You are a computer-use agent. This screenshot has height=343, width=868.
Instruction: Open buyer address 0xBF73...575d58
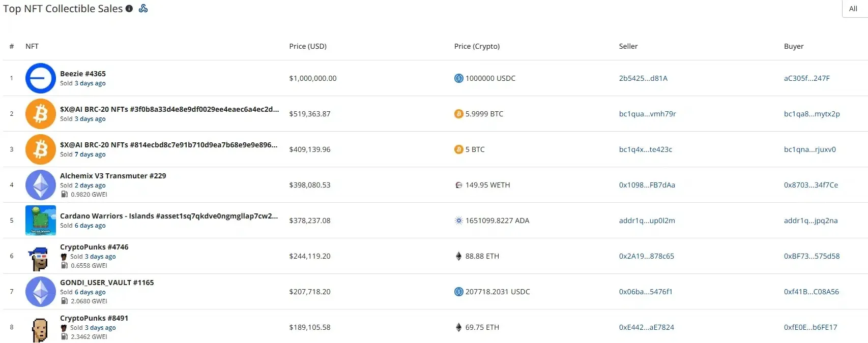[x=812, y=256]
